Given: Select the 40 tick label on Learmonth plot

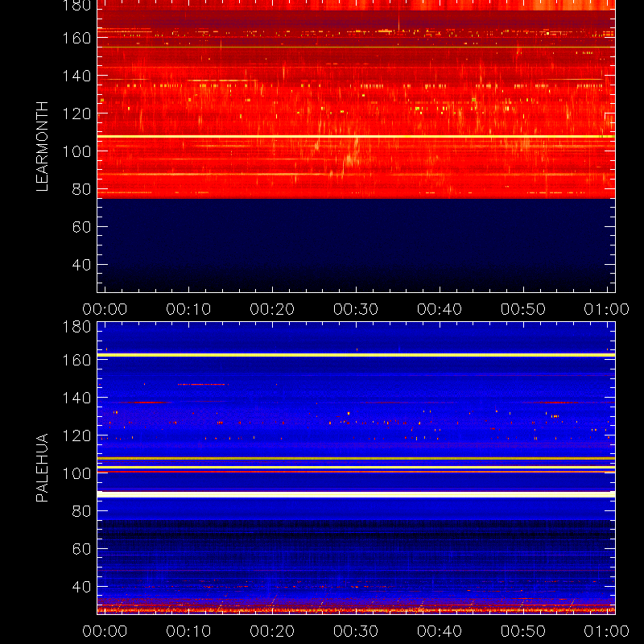Looking at the screenshot, I should click(x=82, y=265).
